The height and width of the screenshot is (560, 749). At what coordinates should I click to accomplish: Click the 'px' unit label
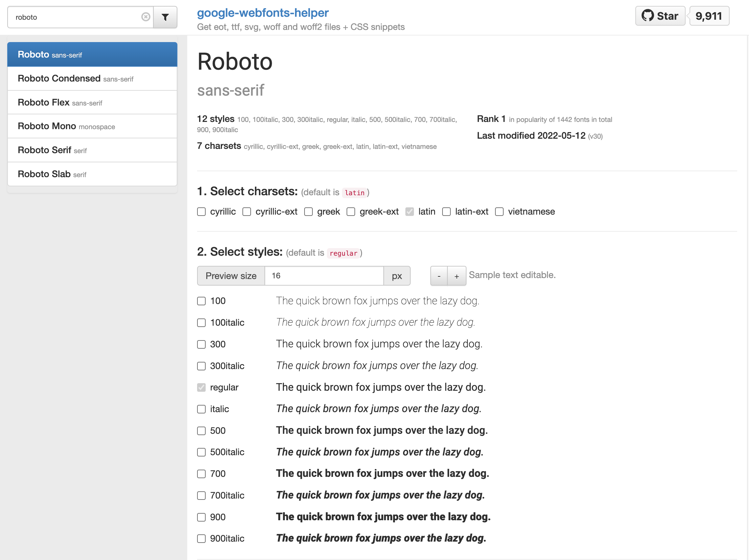pyautogui.click(x=397, y=276)
